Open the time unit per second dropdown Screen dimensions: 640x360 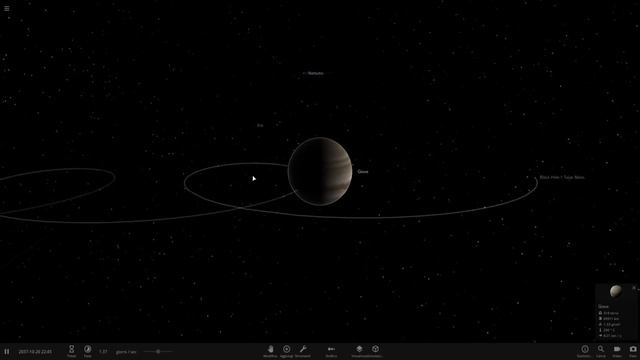point(126,351)
